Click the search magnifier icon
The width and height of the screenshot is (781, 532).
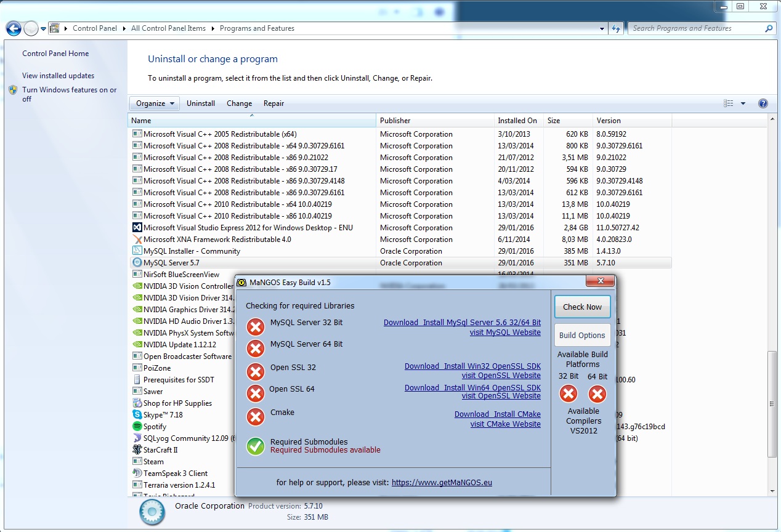click(x=769, y=28)
